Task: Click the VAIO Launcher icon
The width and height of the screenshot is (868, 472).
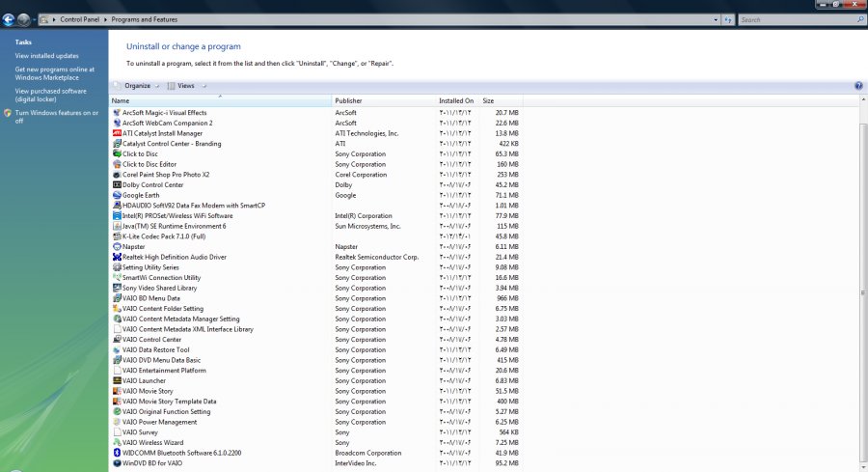Action: tap(117, 380)
